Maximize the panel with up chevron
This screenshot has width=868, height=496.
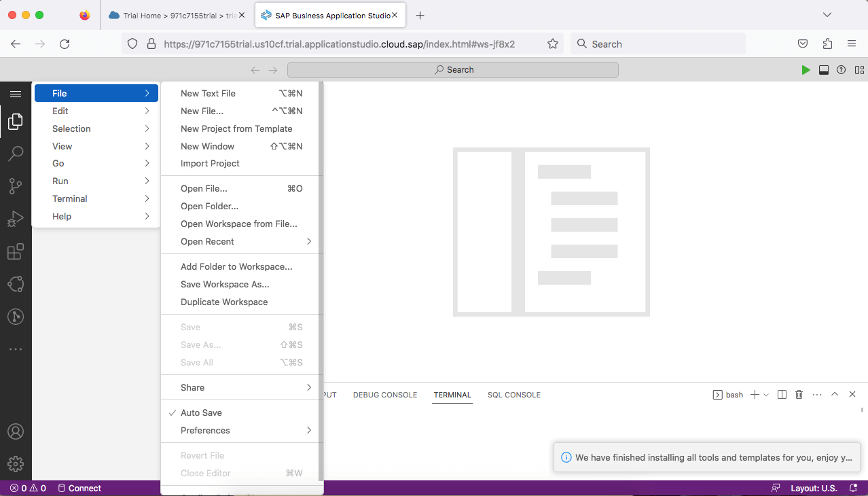(835, 395)
